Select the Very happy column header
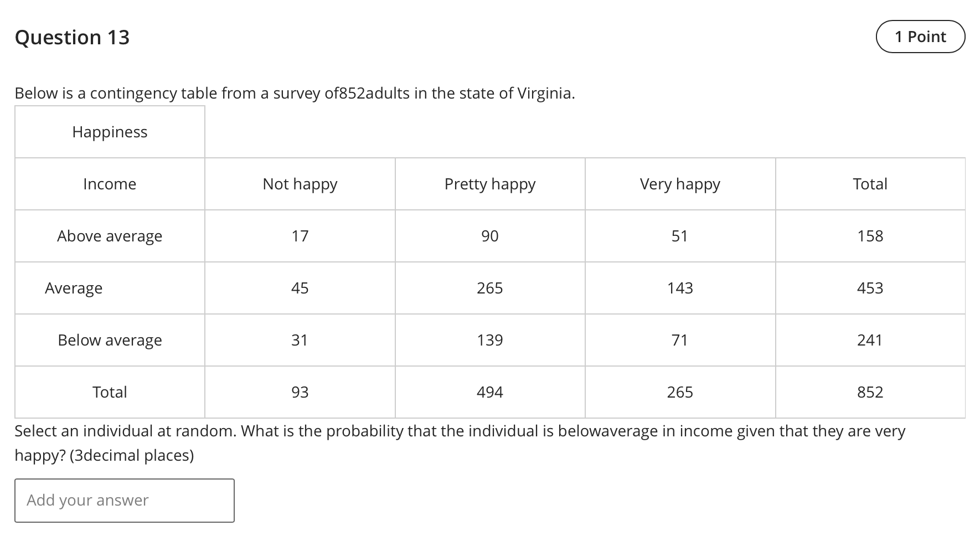The image size is (980, 546). [680, 184]
